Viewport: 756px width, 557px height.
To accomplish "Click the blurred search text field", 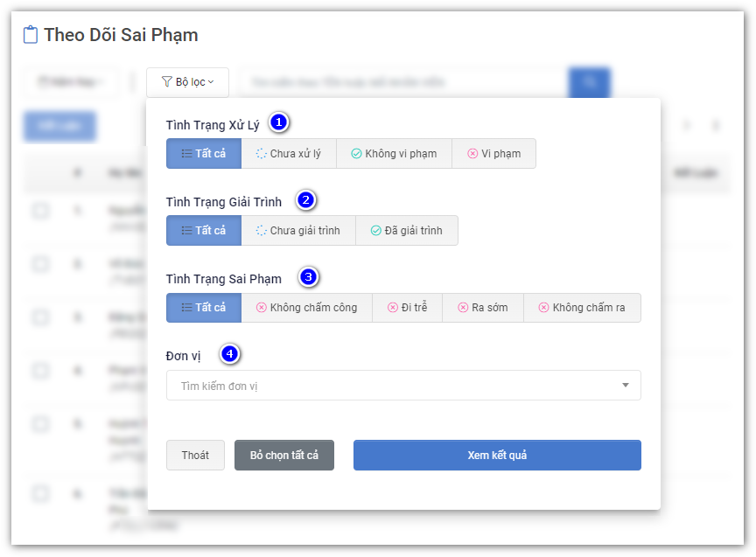I will point(402,82).
